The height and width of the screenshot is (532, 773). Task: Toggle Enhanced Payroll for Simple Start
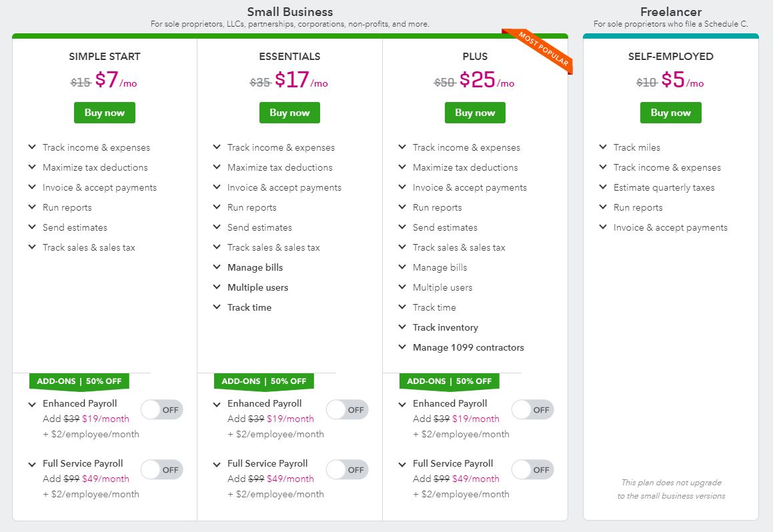pos(161,410)
